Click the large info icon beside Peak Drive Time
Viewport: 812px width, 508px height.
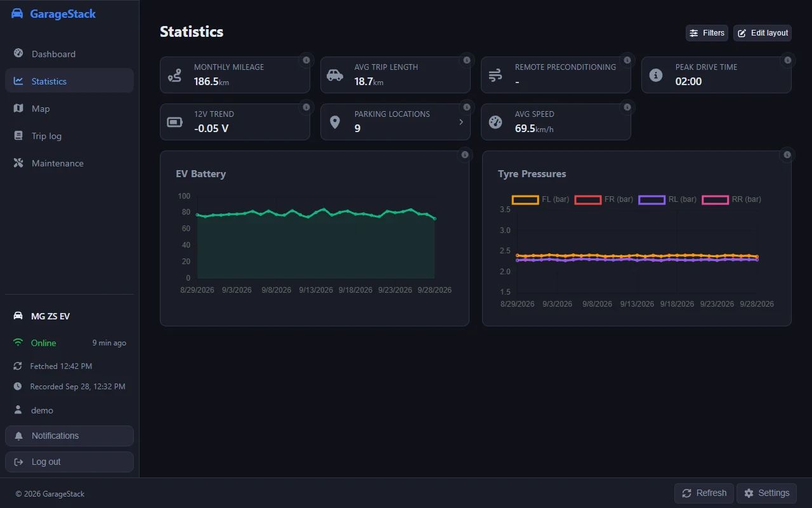(x=656, y=76)
